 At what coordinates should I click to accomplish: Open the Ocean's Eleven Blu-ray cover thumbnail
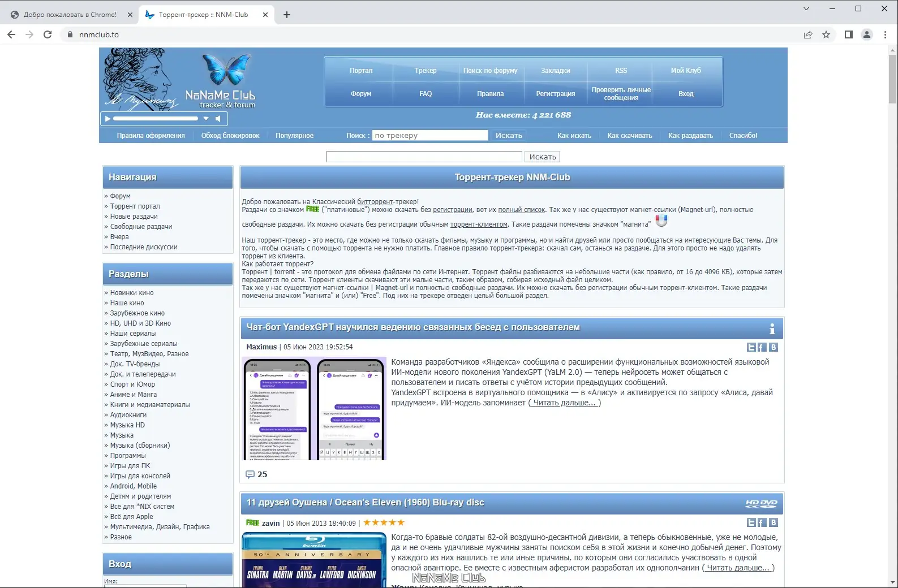[314, 560]
